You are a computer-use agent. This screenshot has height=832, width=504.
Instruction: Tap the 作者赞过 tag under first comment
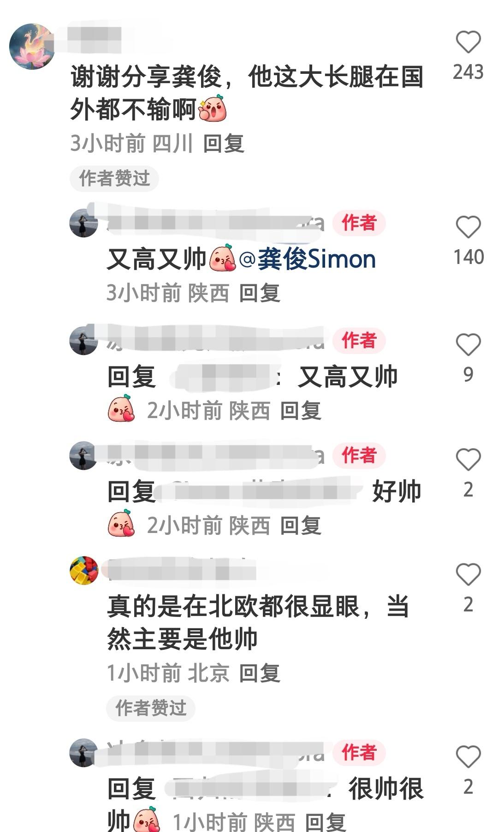pos(114,179)
